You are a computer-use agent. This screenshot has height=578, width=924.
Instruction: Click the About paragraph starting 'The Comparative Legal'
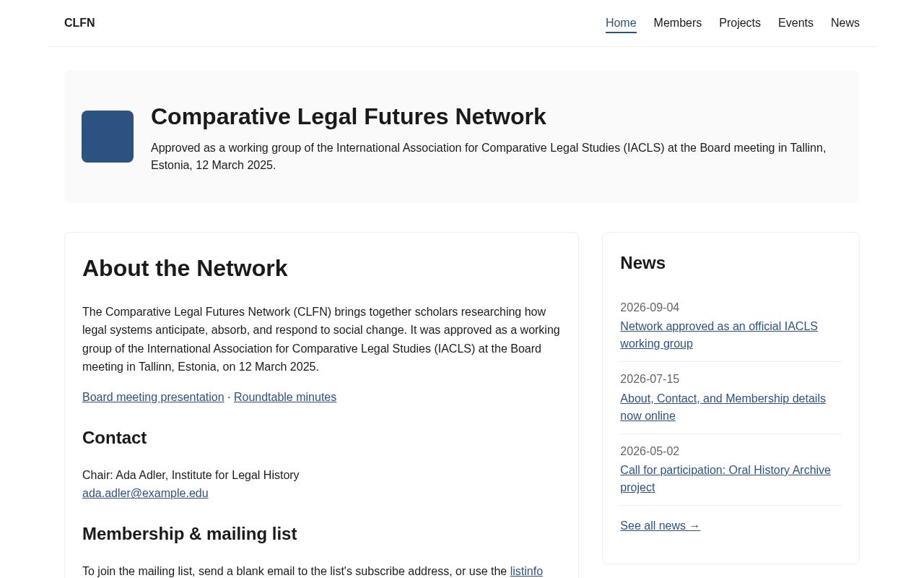(321, 340)
